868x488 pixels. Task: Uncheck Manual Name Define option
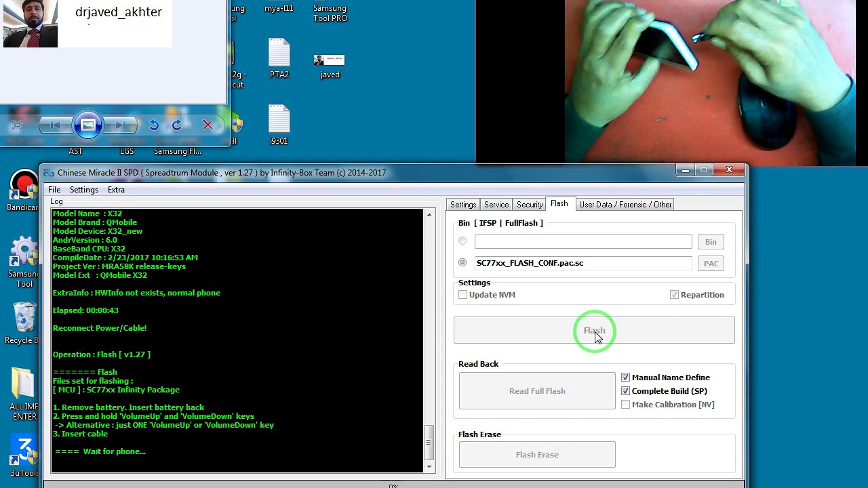point(625,378)
